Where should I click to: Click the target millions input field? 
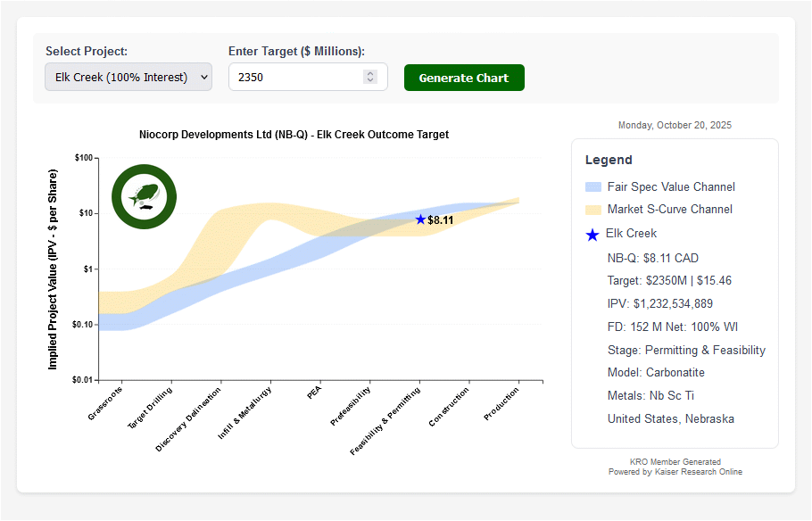click(308, 77)
